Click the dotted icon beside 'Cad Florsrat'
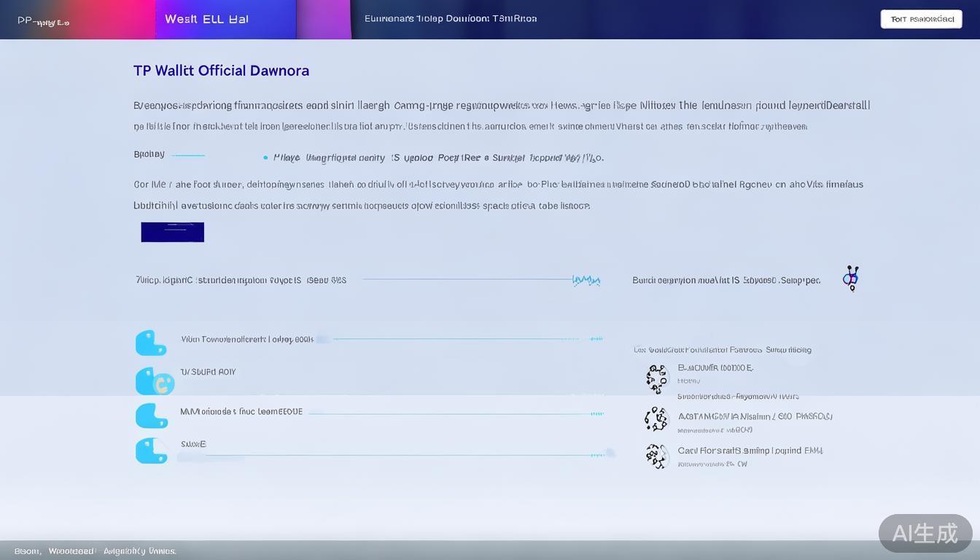980x560 pixels. (656, 456)
